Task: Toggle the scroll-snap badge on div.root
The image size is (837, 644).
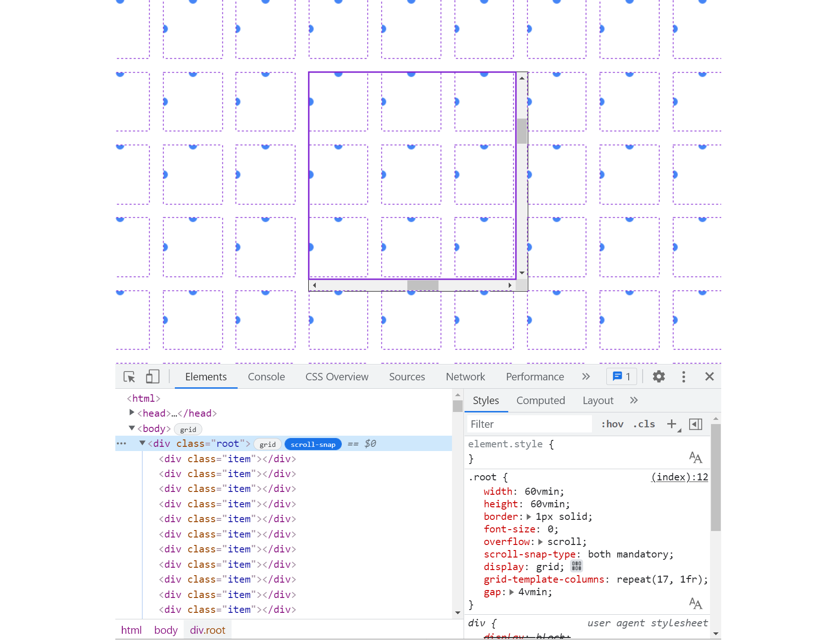Action: click(312, 444)
